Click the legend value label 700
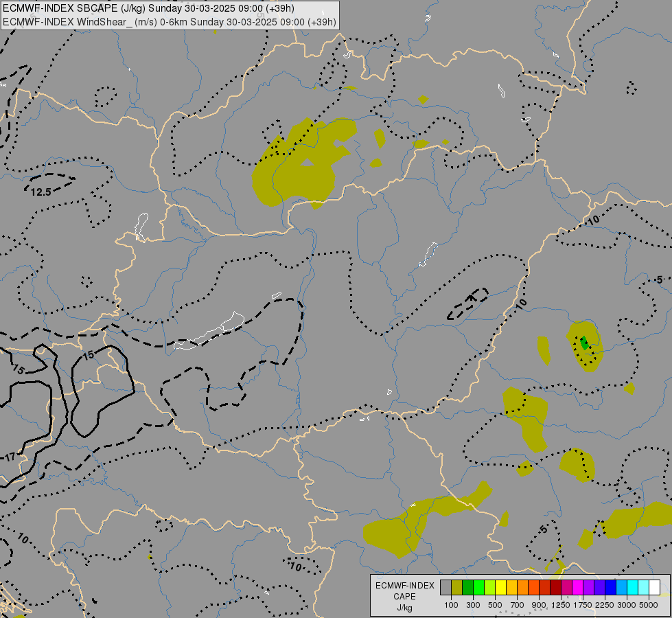Image resolution: width=672 pixels, height=618 pixels. click(x=518, y=605)
